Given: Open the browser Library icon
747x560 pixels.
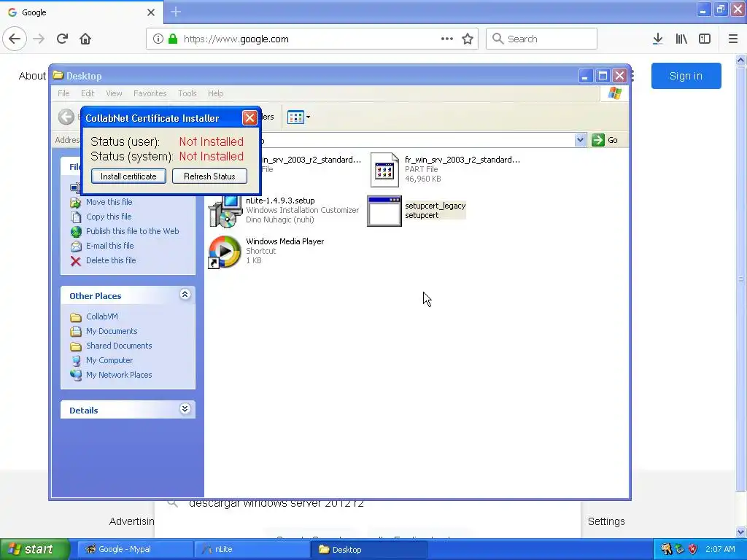Looking at the screenshot, I should coord(681,39).
